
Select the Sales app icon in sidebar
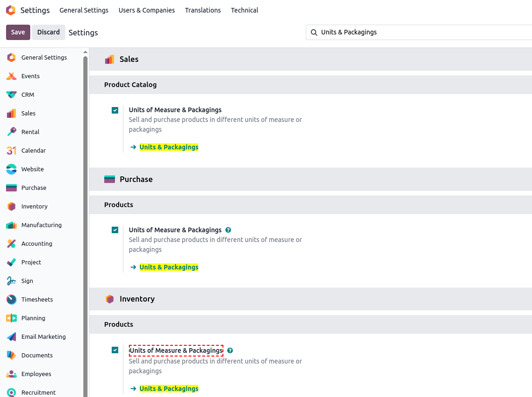11,114
